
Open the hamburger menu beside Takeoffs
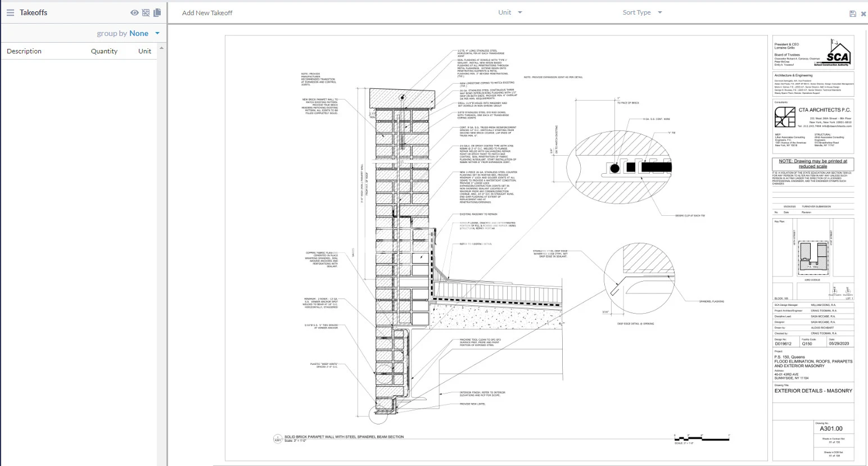pos(10,12)
